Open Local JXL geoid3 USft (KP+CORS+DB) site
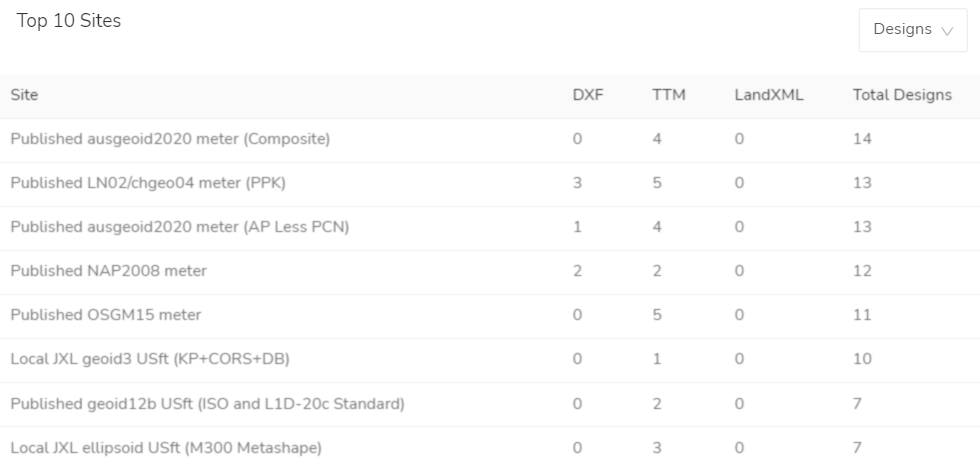Screen dimensions: 980x467 click(150, 359)
